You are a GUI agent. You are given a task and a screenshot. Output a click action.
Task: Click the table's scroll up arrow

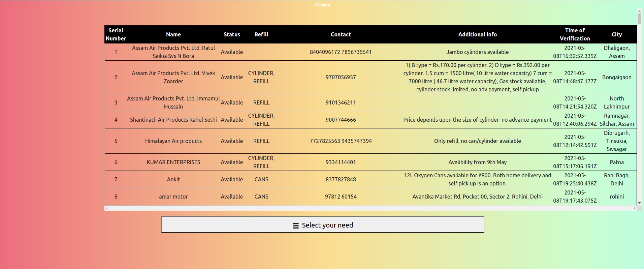tap(639, 11)
